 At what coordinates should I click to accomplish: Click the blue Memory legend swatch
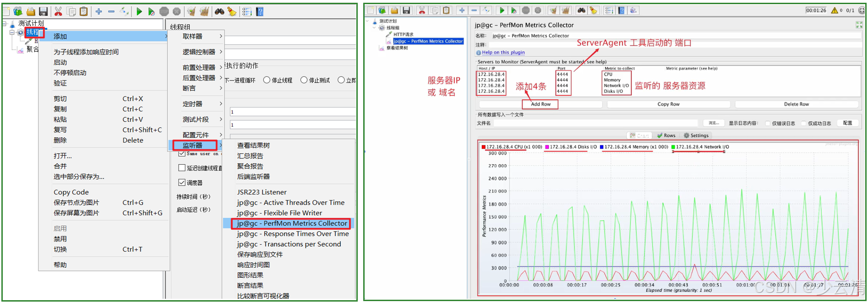point(601,147)
